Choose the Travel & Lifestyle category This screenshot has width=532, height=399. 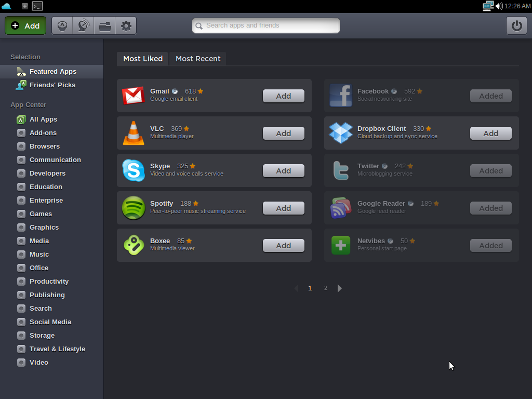point(51,349)
